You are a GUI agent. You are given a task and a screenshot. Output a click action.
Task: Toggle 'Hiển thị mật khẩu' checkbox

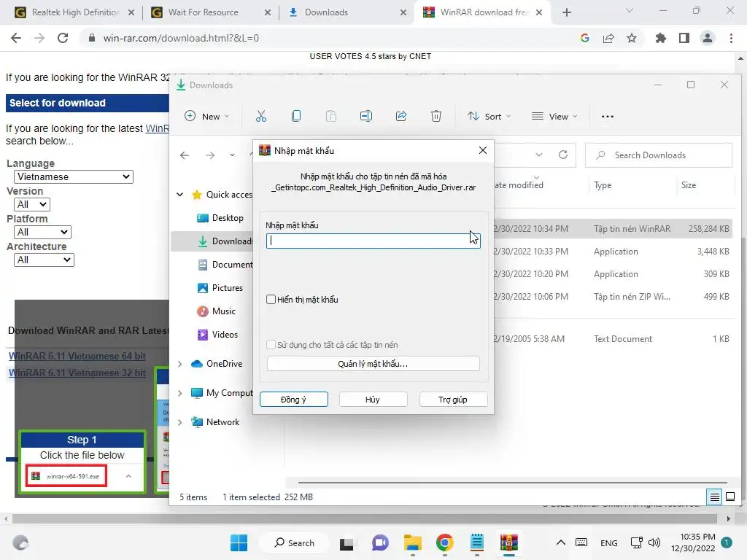pos(271,300)
